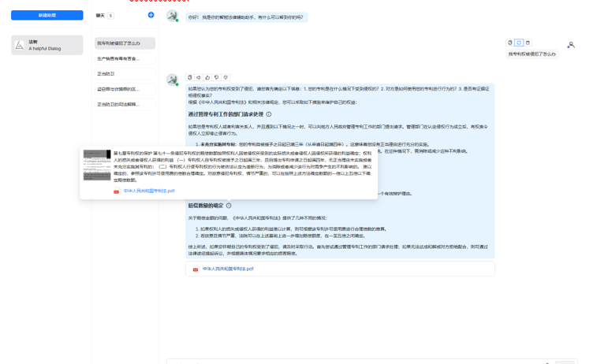Click the blue plus icon to add chat
This screenshot has width=612, height=364.
[x=151, y=15]
